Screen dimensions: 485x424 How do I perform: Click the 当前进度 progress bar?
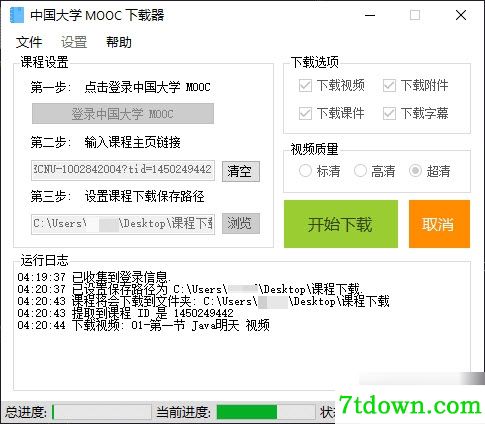[x=266, y=412]
